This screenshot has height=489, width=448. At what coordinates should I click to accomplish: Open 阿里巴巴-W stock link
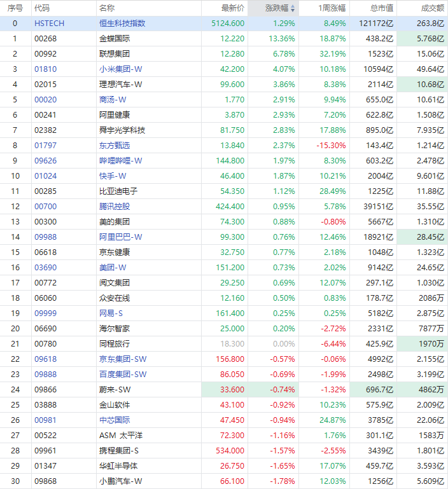pos(120,237)
